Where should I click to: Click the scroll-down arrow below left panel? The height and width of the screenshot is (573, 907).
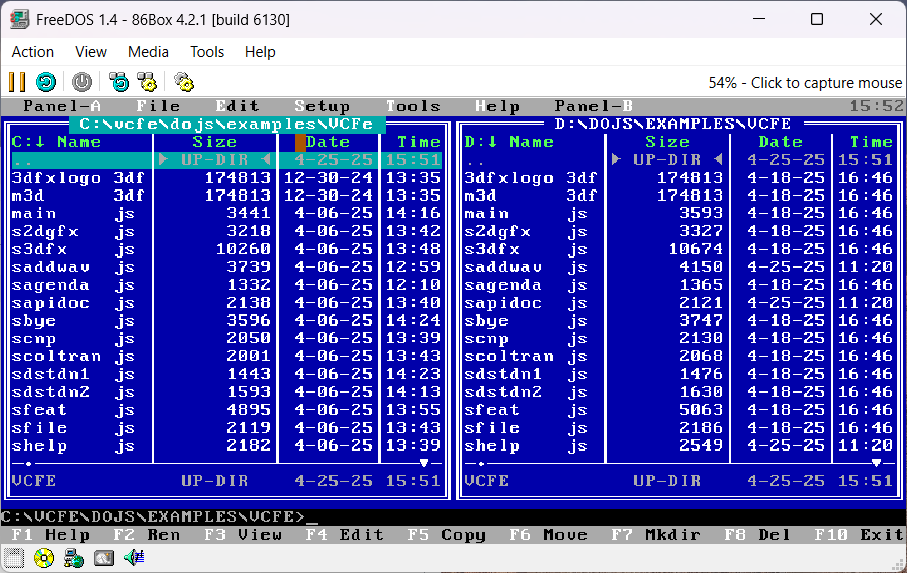pos(424,463)
